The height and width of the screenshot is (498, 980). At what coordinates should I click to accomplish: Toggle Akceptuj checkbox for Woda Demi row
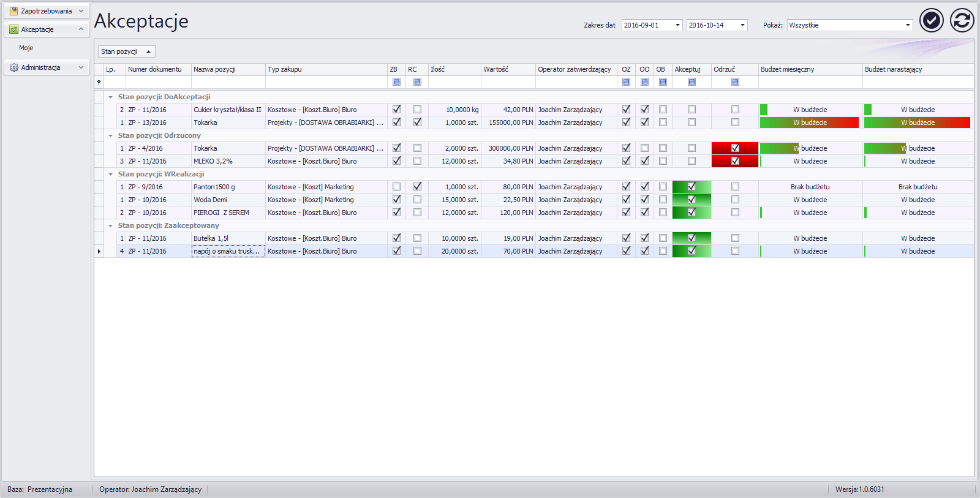[x=692, y=200]
